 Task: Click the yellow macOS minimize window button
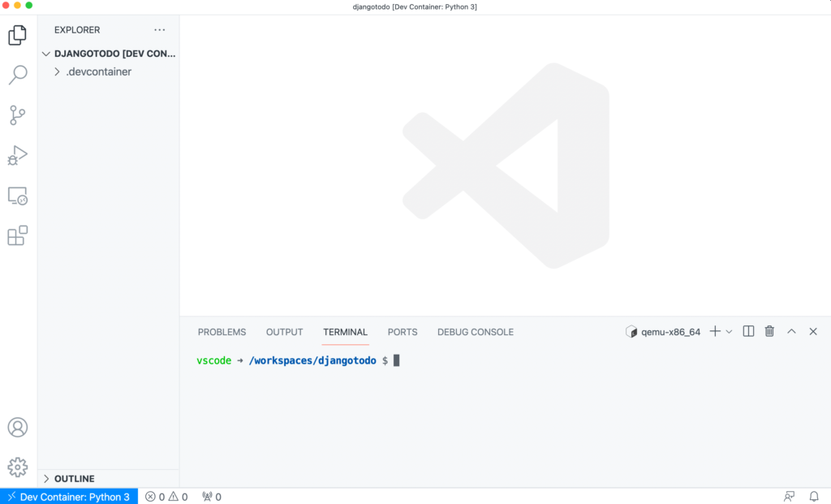(18, 6)
